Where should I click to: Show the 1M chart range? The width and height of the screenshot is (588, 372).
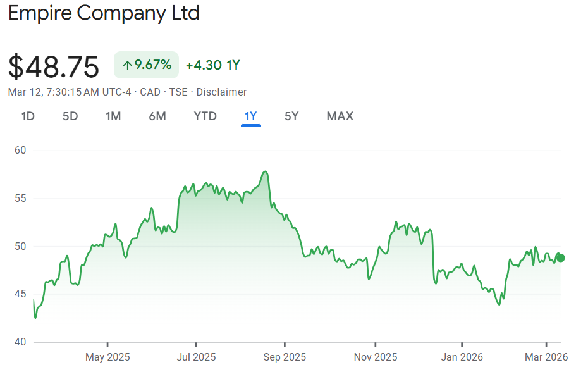[x=113, y=116]
